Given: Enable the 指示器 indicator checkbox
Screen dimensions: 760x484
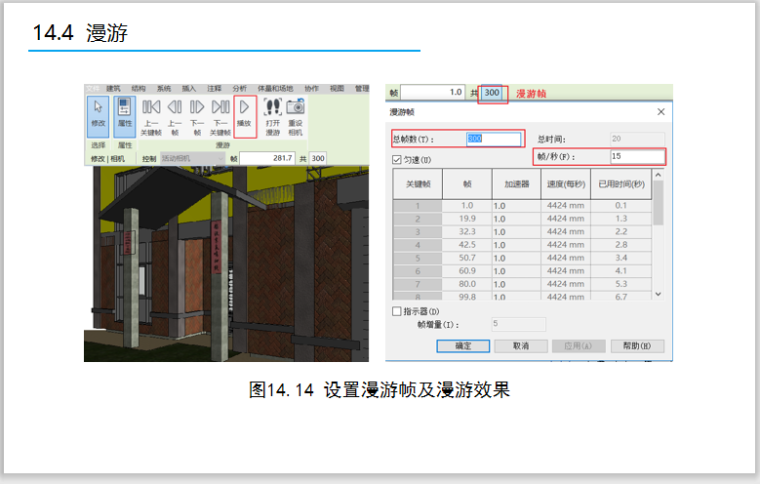Looking at the screenshot, I should (397, 311).
